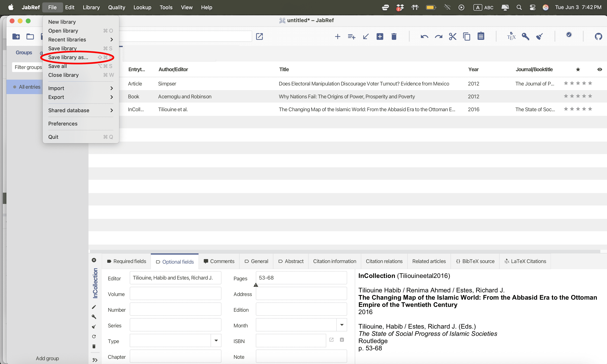Open Preferences from File menu
607x364 pixels.
tap(63, 124)
